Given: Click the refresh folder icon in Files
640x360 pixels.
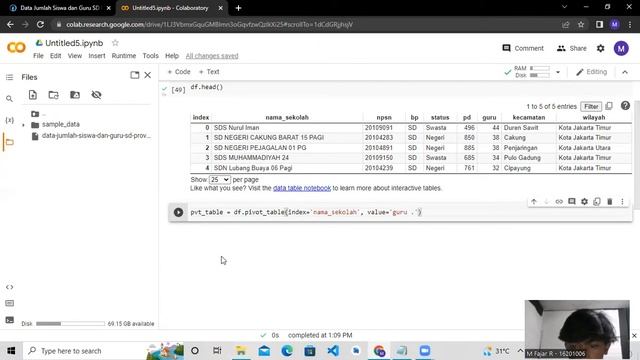Looking at the screenshot, I should pyautogui.click(x=53, y=95).
